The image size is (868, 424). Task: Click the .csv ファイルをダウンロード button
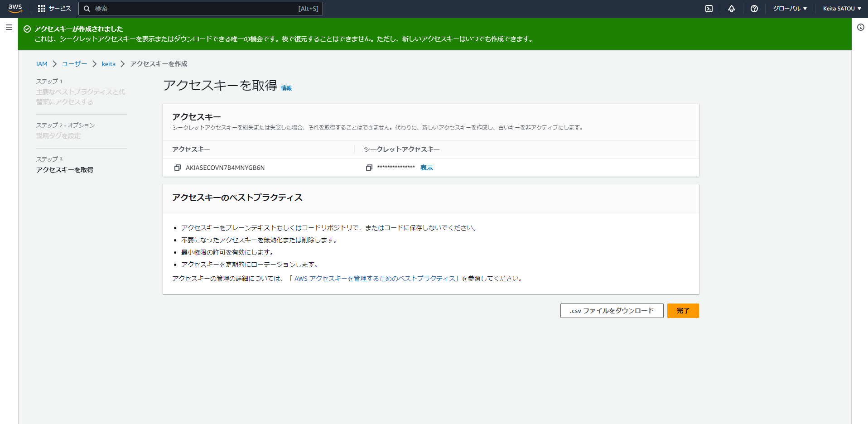coord(612,311)
